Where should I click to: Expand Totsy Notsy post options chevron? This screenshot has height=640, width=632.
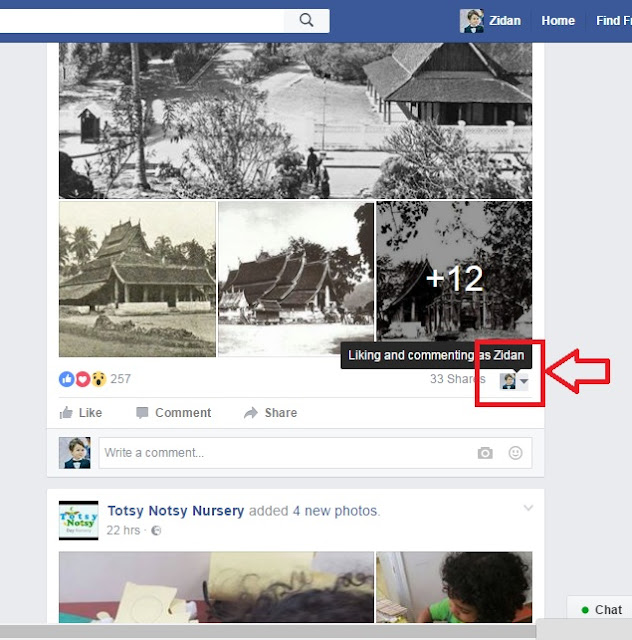528,508
